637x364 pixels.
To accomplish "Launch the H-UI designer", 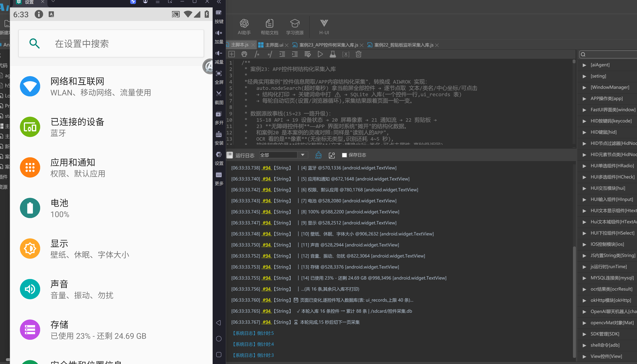I will (324, 27).
